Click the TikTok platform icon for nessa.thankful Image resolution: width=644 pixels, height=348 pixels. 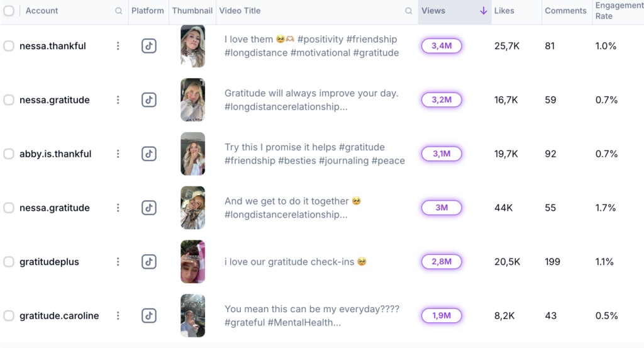[148, 46]
